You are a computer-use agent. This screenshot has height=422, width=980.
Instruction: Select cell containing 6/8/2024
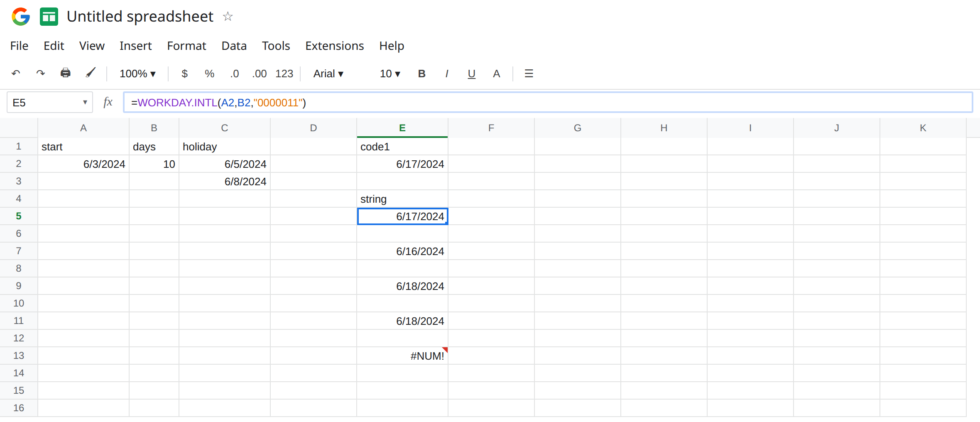tap(225, 182)
